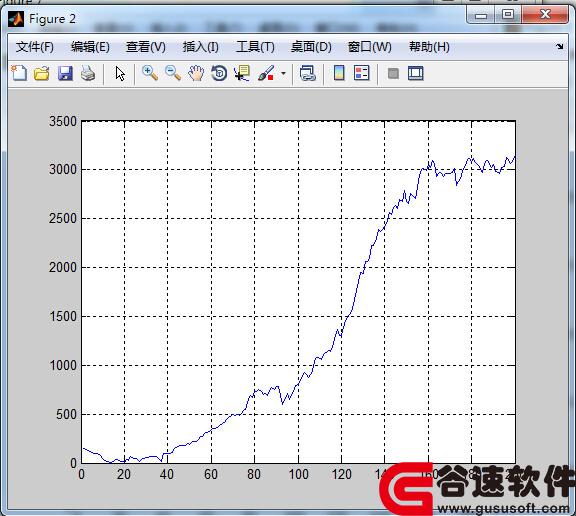This screenshot has height=516, width=576.
Task: Click the 2000 y-axis tick label
Action: point(63,267)
